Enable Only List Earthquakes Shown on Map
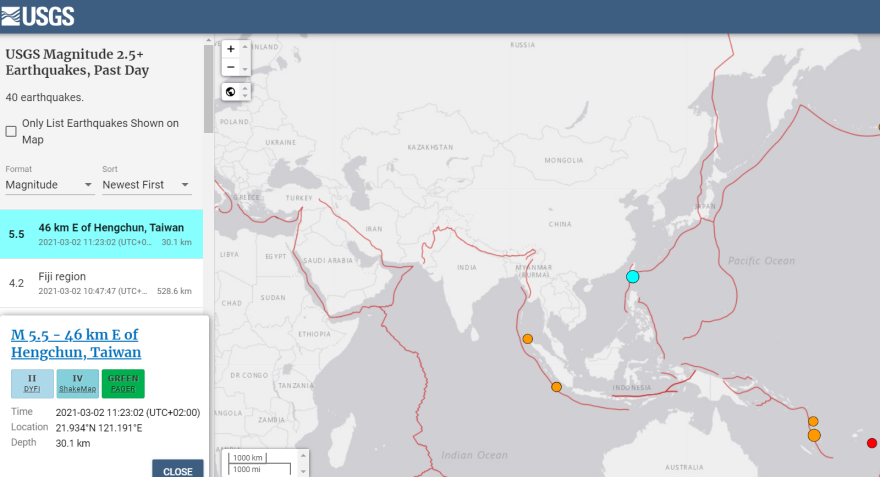Image resolution: width=880 pixels, height=477 pixels. 12,131
